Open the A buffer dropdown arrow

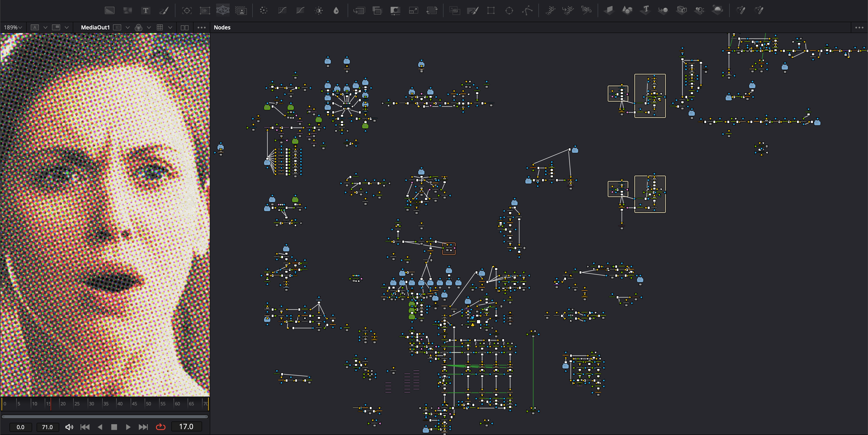click(x=45, y=28)
